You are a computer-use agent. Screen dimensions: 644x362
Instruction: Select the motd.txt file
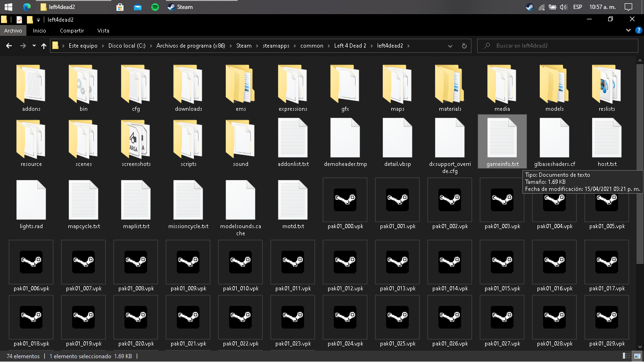[293, 204]
